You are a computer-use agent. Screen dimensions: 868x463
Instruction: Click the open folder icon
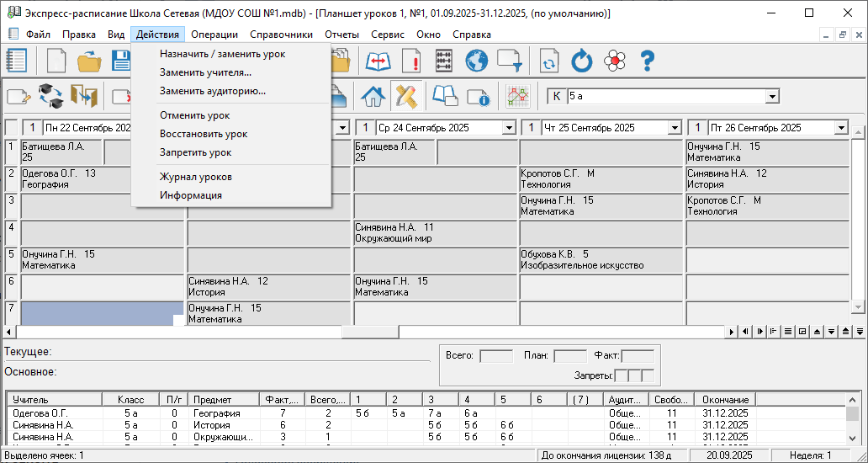click(89, 61)
